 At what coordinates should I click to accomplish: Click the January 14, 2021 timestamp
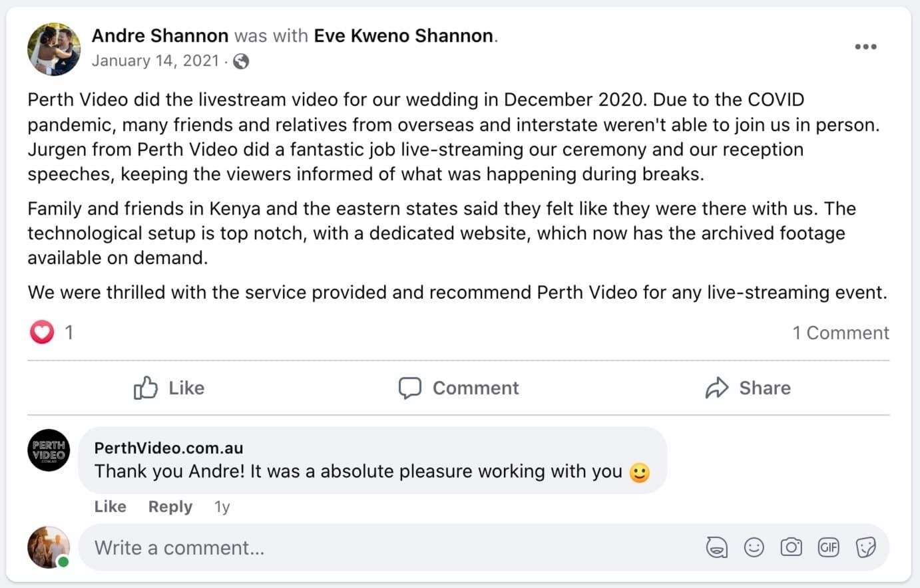155,61
